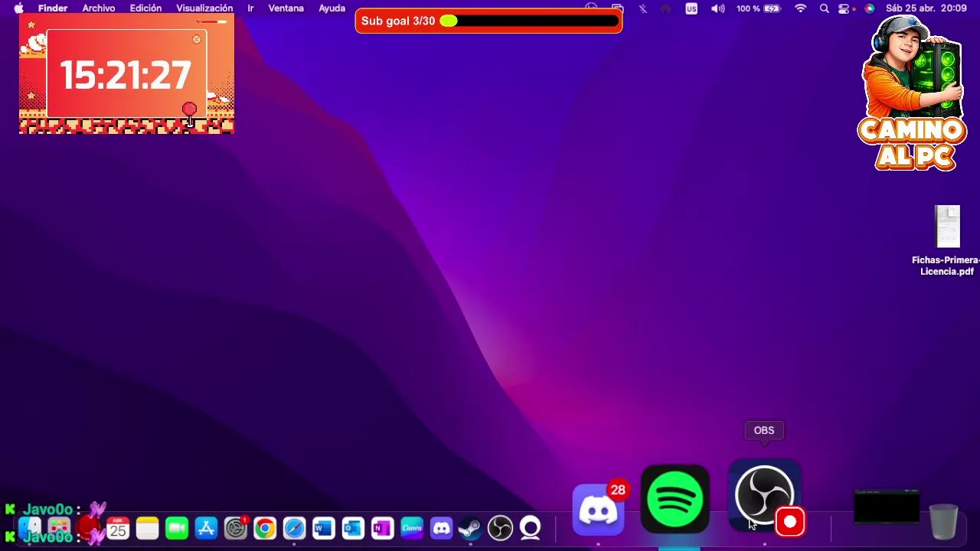The height and width of the screenshot is (551, 980).
Task: Launch FaceTime from the Dock
Action: [x=177, y=528]
